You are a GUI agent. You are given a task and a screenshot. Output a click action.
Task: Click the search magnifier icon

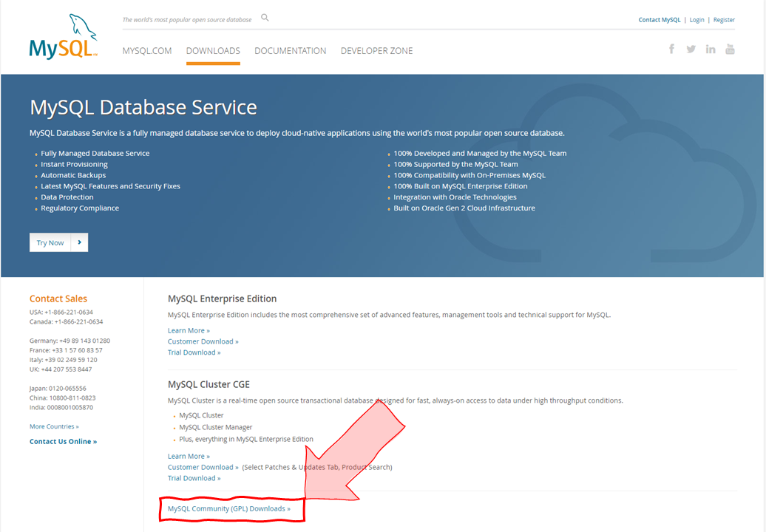click(265, 18)
